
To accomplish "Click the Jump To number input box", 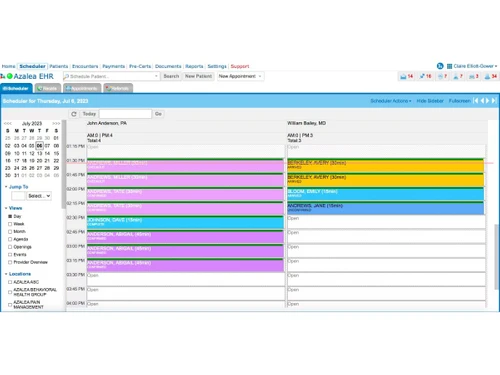I will 18,196.
